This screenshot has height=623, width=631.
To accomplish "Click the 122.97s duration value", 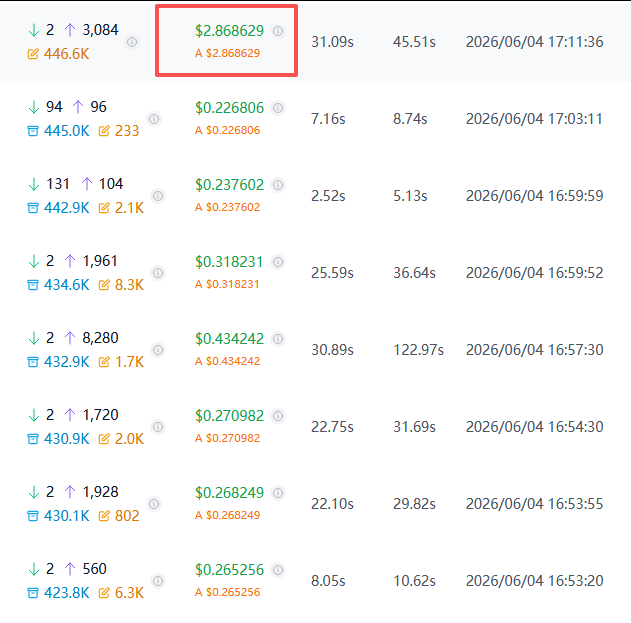I will (419, 350).
